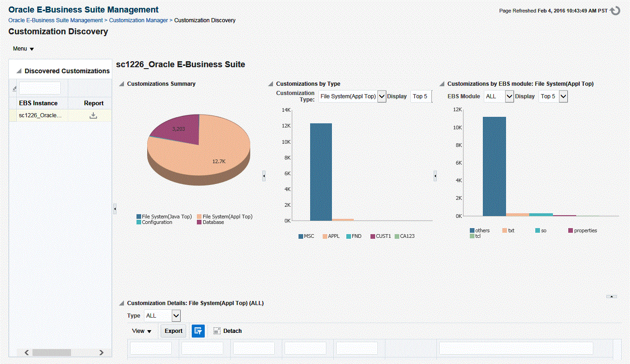Collapse splitter right of Customizations Summary
The image size is (630, 364).
264,176
